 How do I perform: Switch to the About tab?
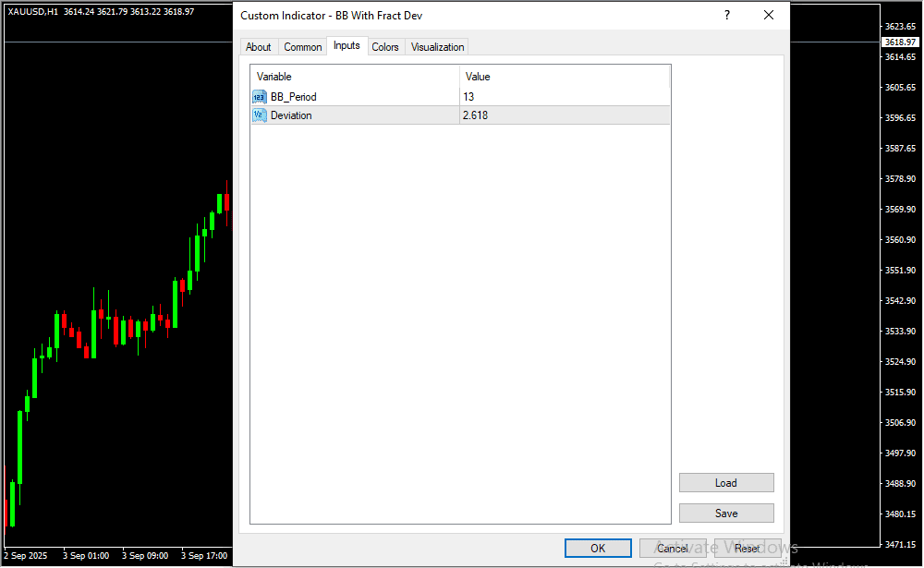(x=259, y=47)
